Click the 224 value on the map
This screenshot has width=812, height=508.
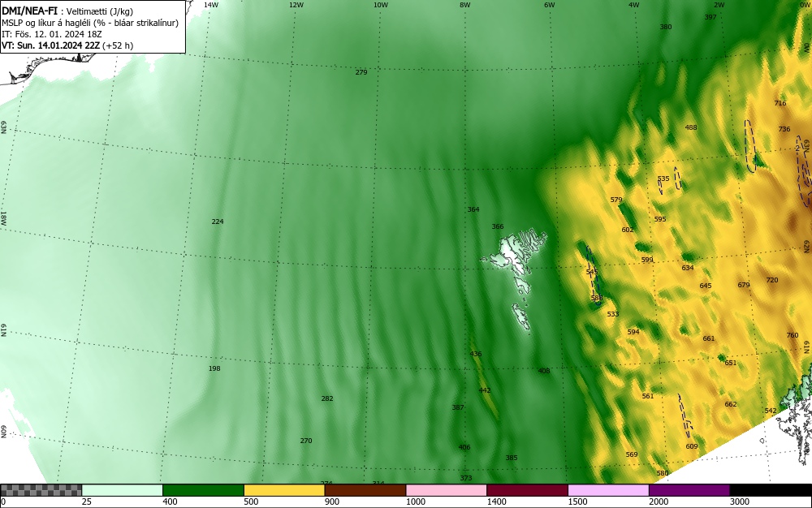[218, 222]
